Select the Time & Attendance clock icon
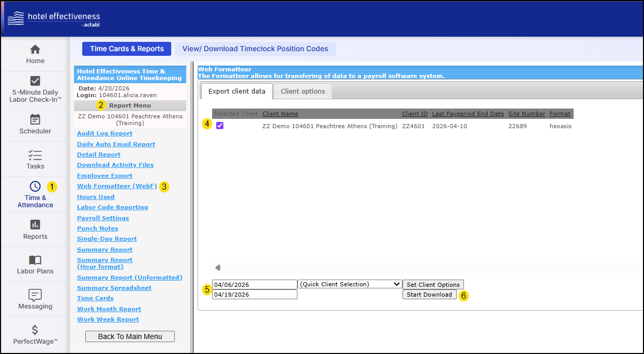The width and height of the screenshot is (644, 354). click(35, 187)
